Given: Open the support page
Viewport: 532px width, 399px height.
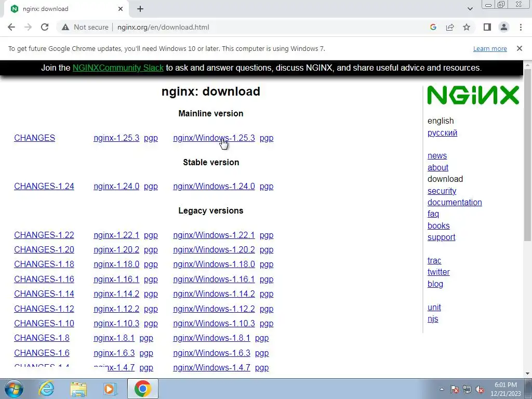Looking at the screenshot, I should point(442,237).
